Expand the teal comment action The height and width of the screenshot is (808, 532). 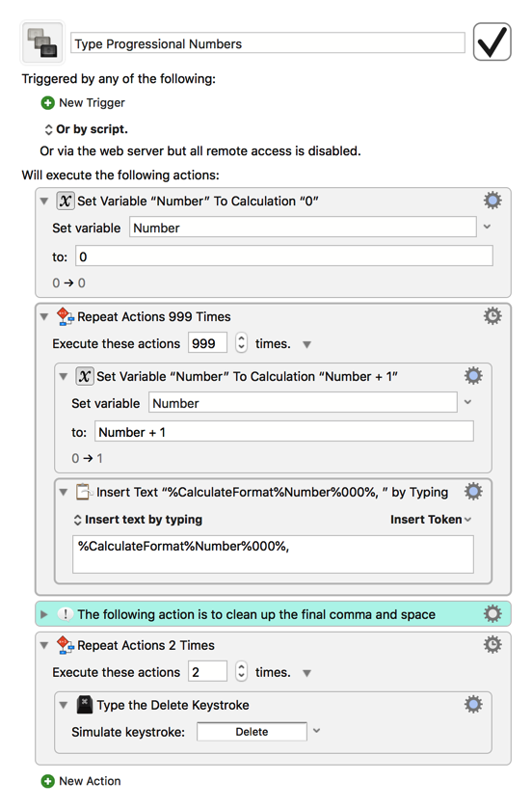[44, 614]
